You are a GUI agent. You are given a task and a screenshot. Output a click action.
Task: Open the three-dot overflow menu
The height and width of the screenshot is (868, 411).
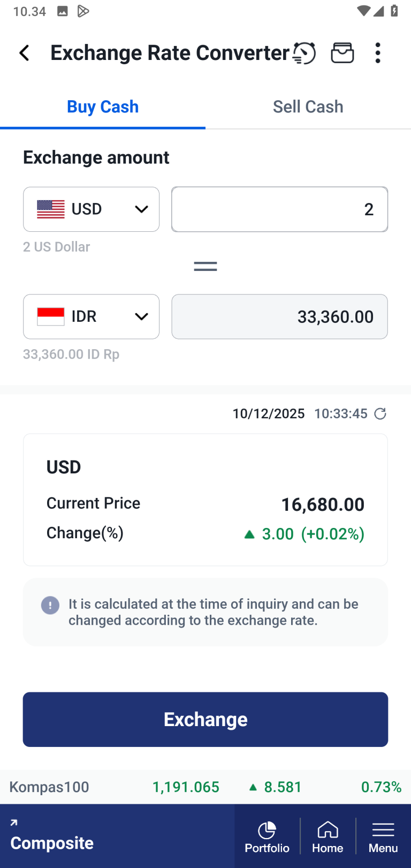(378, 53)
